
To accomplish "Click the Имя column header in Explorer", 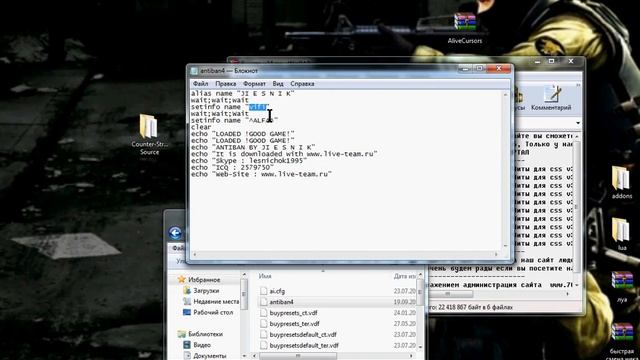I will (x=265, y=276).
